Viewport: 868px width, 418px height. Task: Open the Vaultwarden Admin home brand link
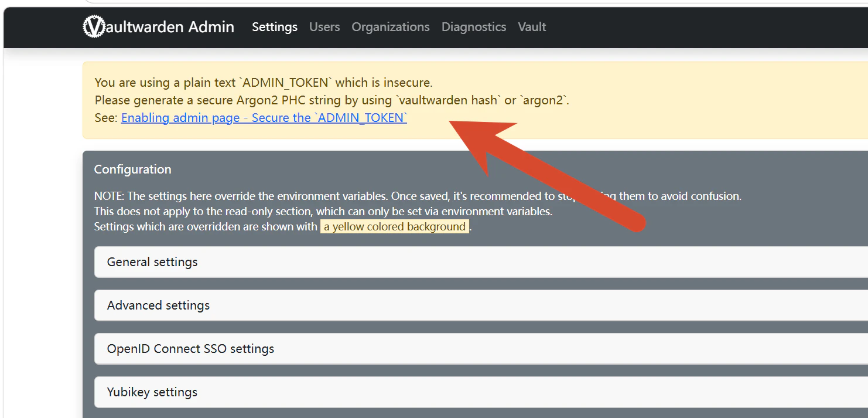pos(159,27)
